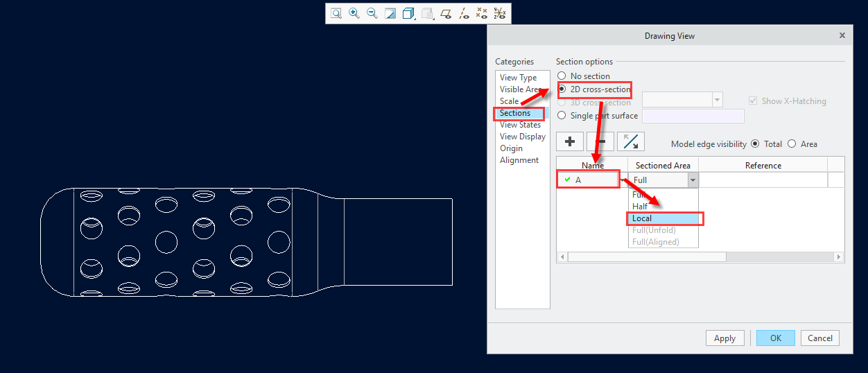Select 2D cross-section radio button

[x=562, y=89]
